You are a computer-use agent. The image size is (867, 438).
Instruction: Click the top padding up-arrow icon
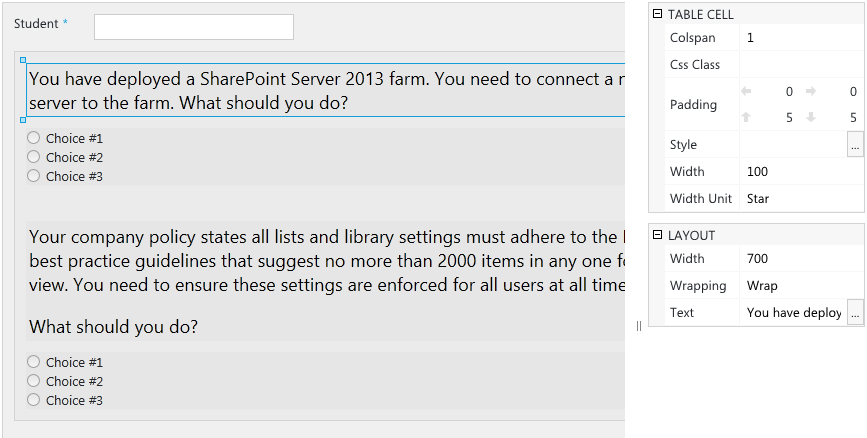pos(746,117)
